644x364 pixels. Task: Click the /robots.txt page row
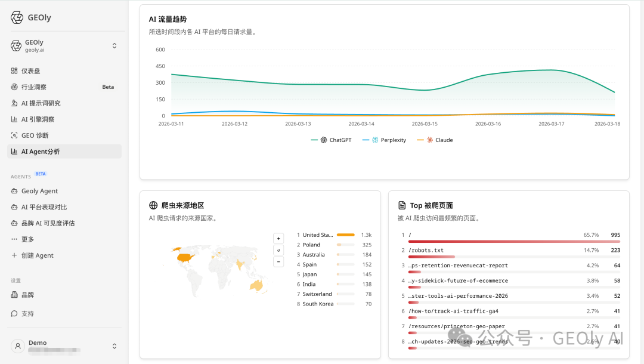[x=510, y=252]
